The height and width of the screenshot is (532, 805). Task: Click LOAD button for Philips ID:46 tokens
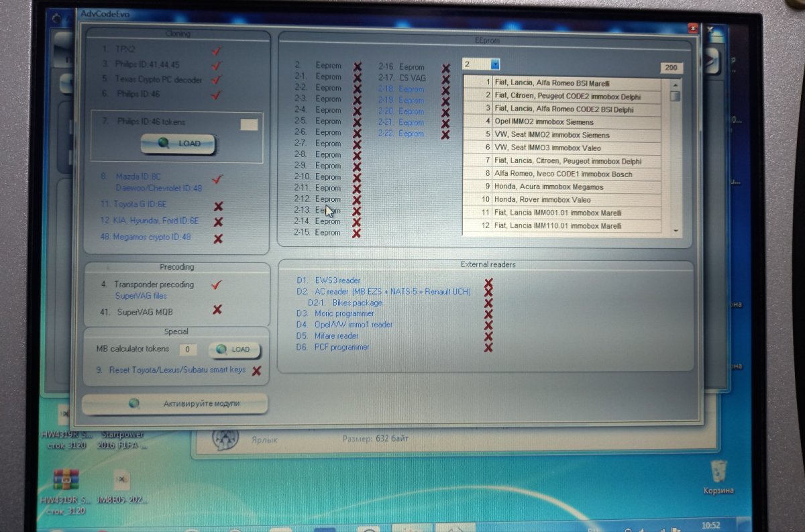coord(178,144)
